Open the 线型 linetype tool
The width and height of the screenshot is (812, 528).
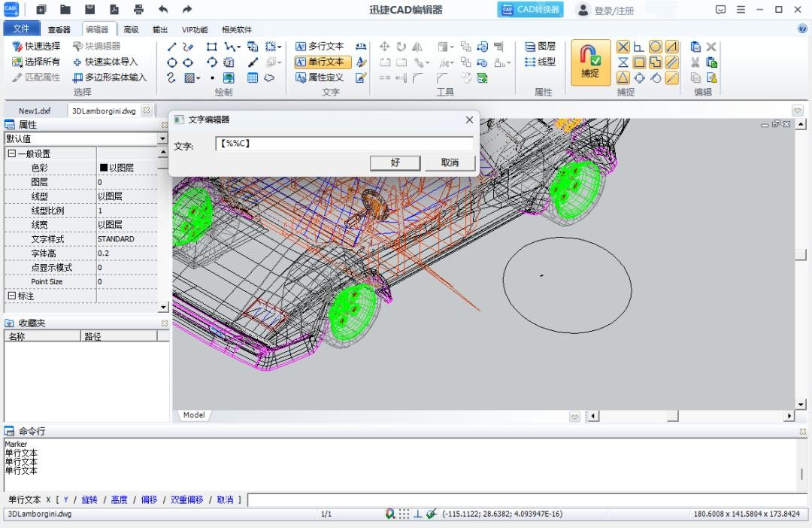(x=541, y=62)
